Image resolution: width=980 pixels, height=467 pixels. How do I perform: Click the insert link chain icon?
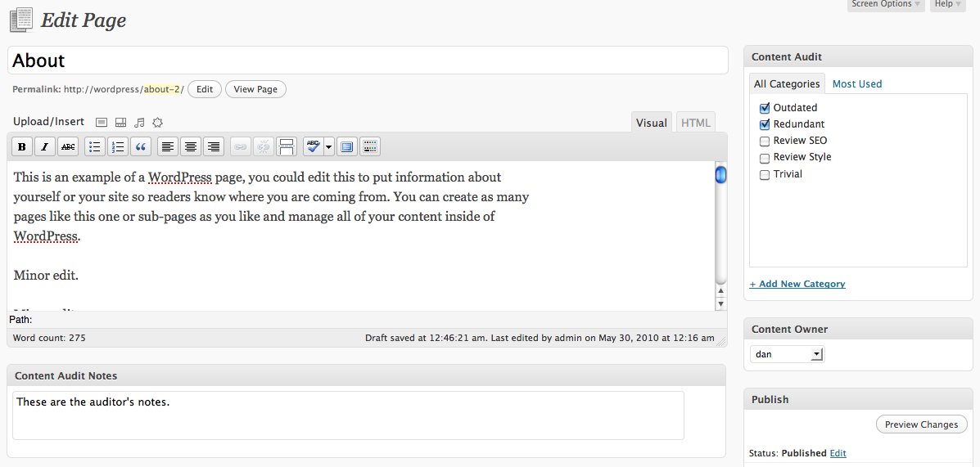click(x=241, y=146)
